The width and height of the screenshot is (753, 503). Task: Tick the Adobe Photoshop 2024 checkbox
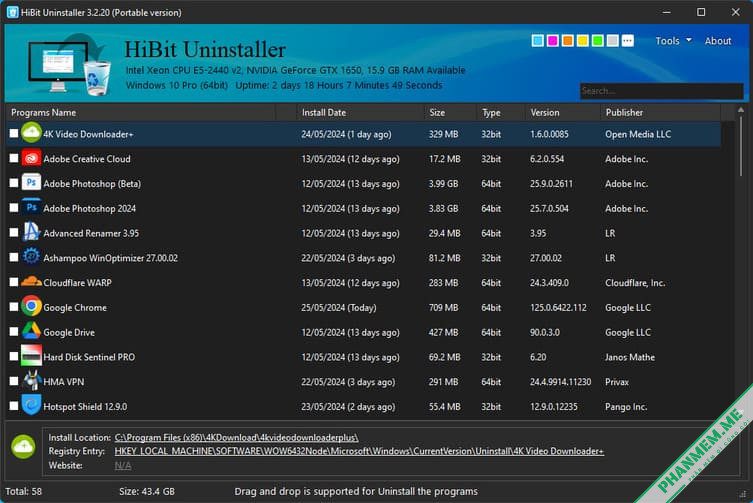(14, 208)
